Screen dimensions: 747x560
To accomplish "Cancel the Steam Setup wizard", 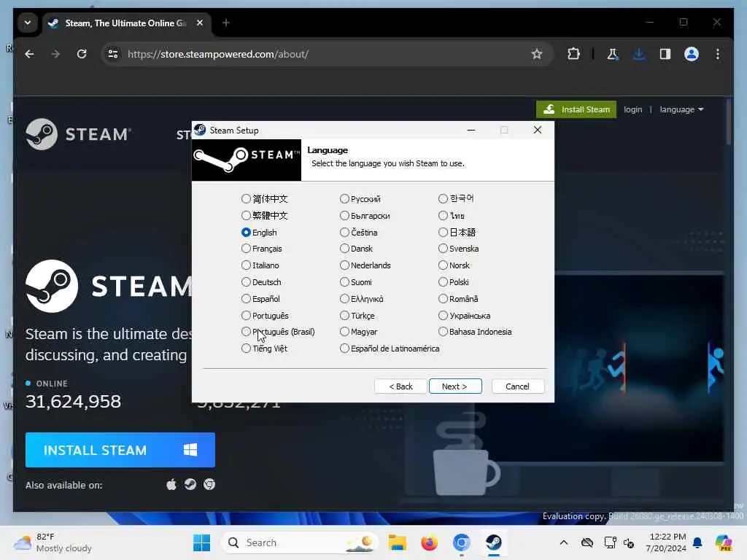I will tap(517, 386).
